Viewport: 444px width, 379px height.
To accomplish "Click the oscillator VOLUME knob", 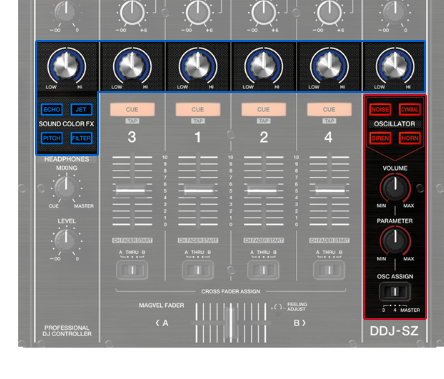I will pyautogui.click(x=395, y=187).
